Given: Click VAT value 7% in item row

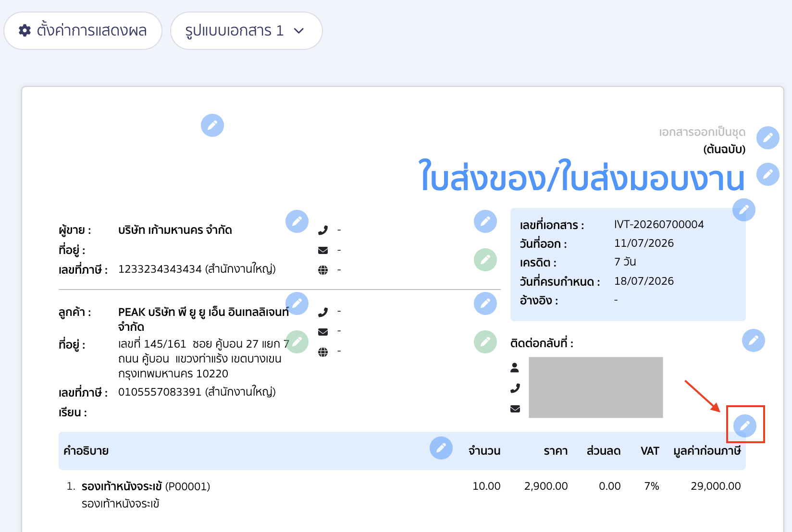Looking at the screenshot, I should 652,486.
